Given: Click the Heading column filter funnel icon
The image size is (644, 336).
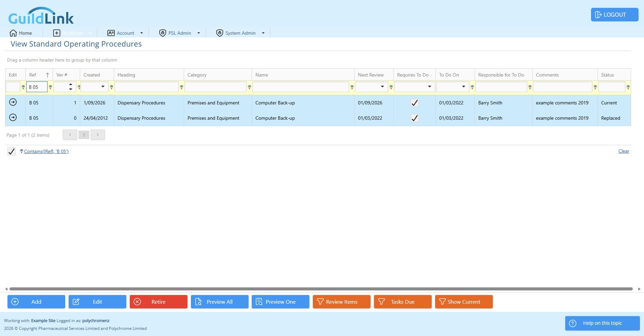Looking at the screenshot, I should click(x=181, y=87).
